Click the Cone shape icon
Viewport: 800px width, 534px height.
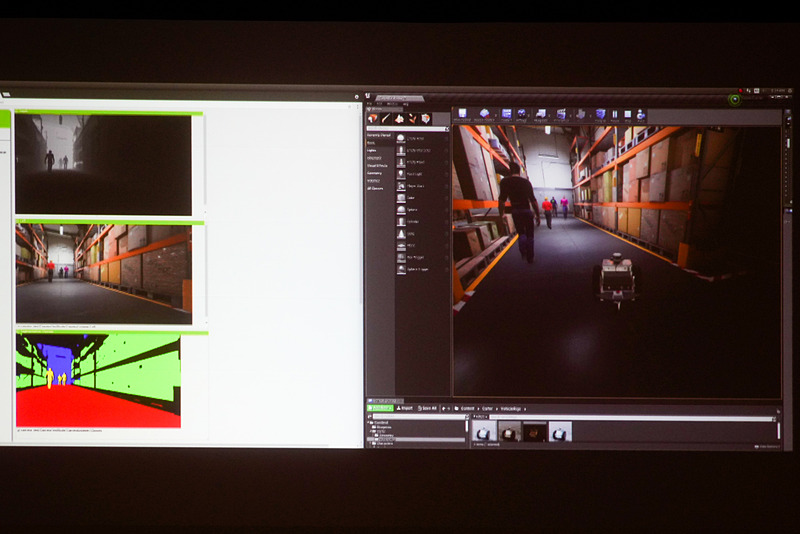pyautogui.click(x=401, y=234)
